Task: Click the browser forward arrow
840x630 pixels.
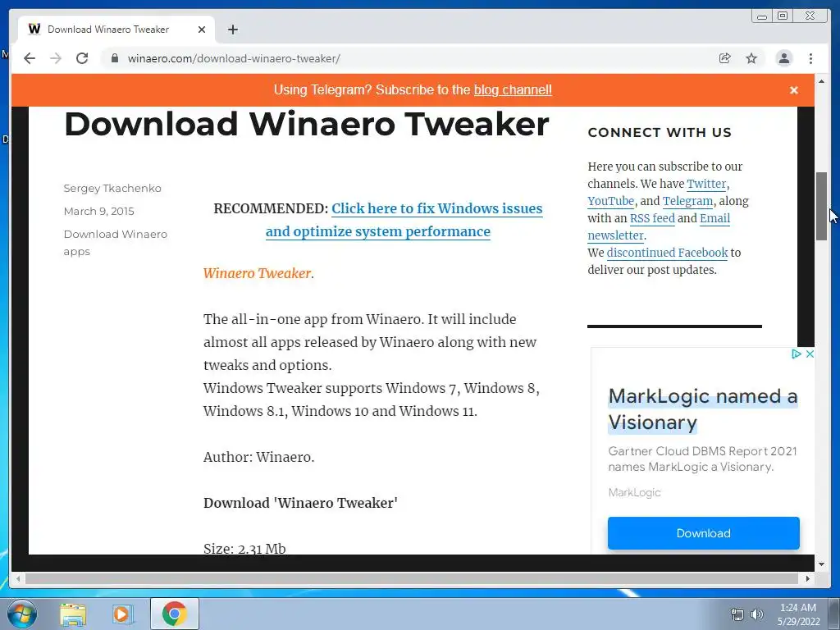Action: click(x=56, y=58)
